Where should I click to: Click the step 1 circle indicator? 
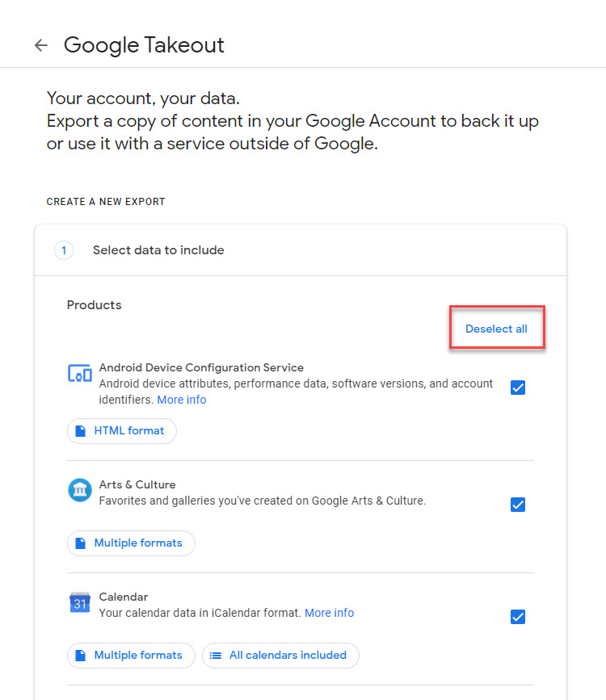click(x=64, y=250)
